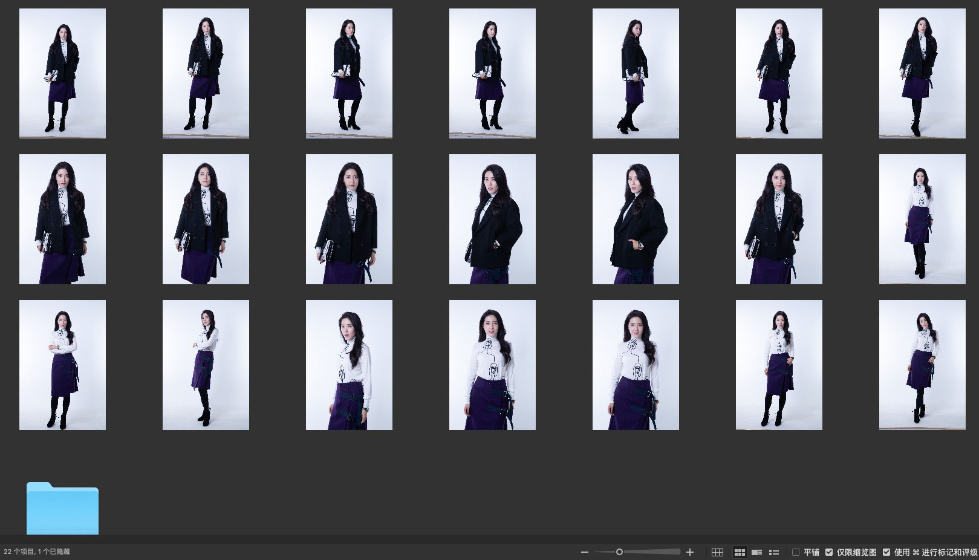Click the plus icon to enlarge thumbnails
This screenshot has height=560, width=979.
coord(690,552)
